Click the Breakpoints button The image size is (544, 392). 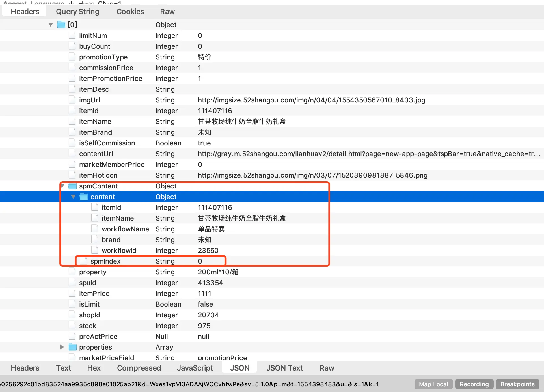517,384
